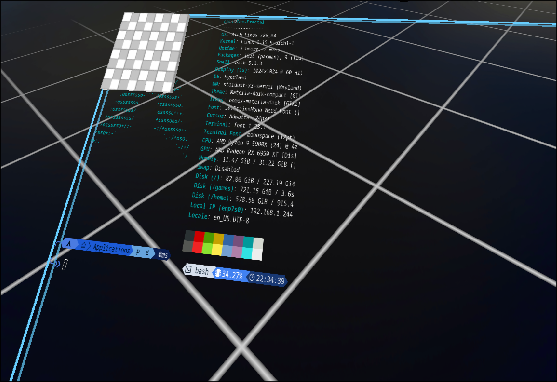Select the bright red color block

(197, 247)
